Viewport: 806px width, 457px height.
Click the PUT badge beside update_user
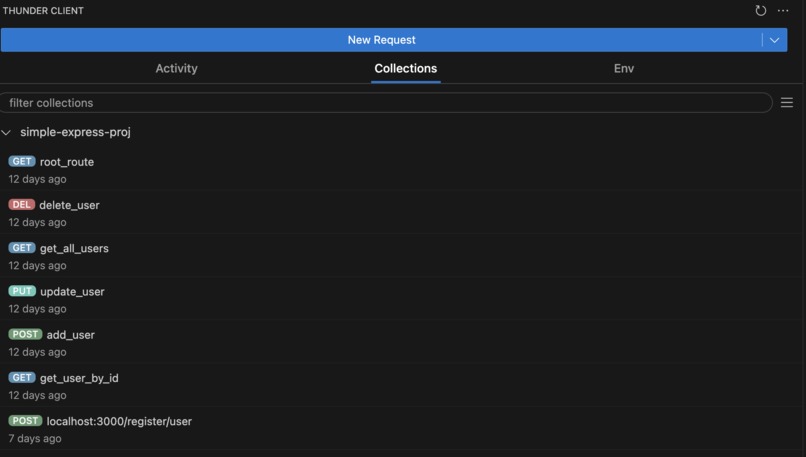22,291
